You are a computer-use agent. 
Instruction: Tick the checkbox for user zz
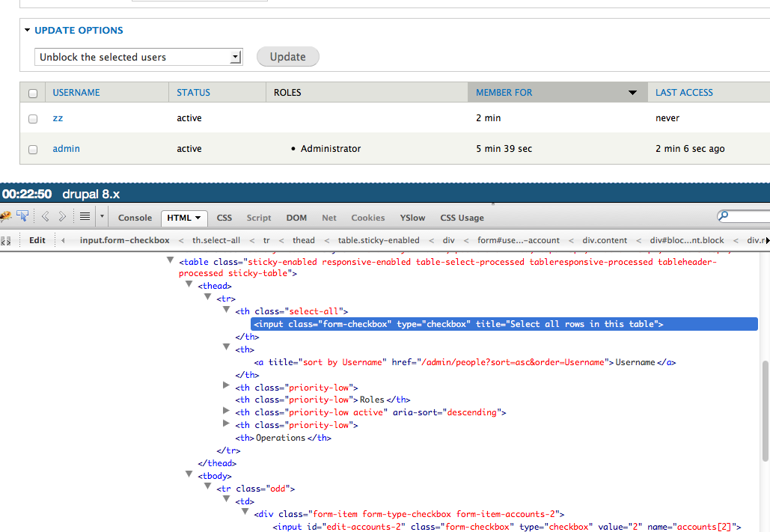tap(33, 119)
